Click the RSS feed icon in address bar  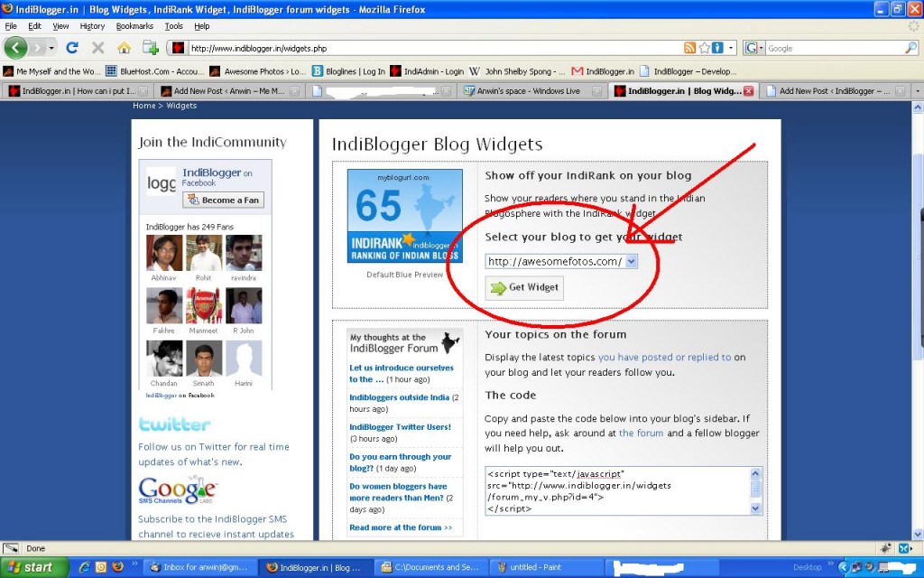pos(689,48)
